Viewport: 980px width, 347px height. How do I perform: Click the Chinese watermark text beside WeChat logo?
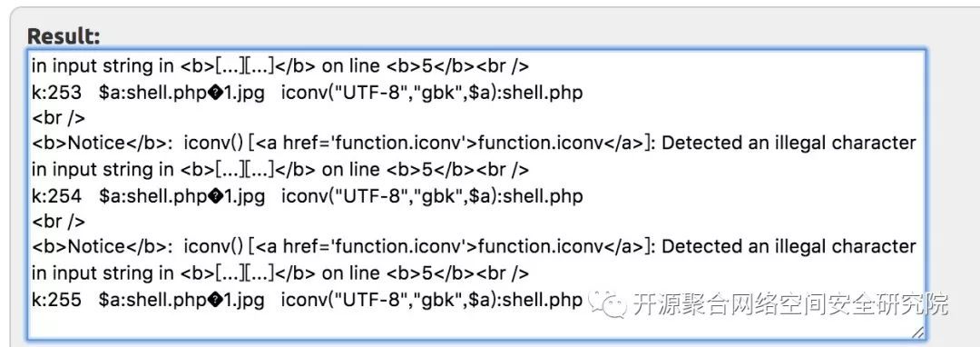[789, 304]
